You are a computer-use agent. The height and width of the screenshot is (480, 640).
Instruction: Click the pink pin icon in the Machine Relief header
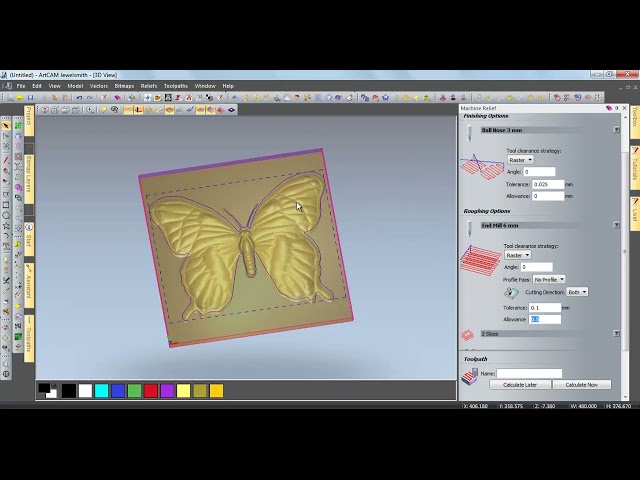[x=609, y=108]
